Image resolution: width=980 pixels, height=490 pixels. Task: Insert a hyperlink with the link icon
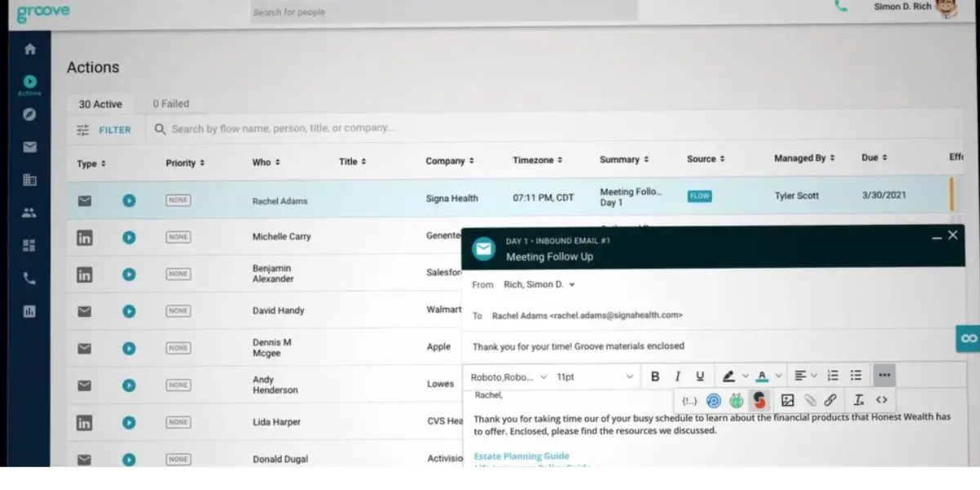(831, 400)
